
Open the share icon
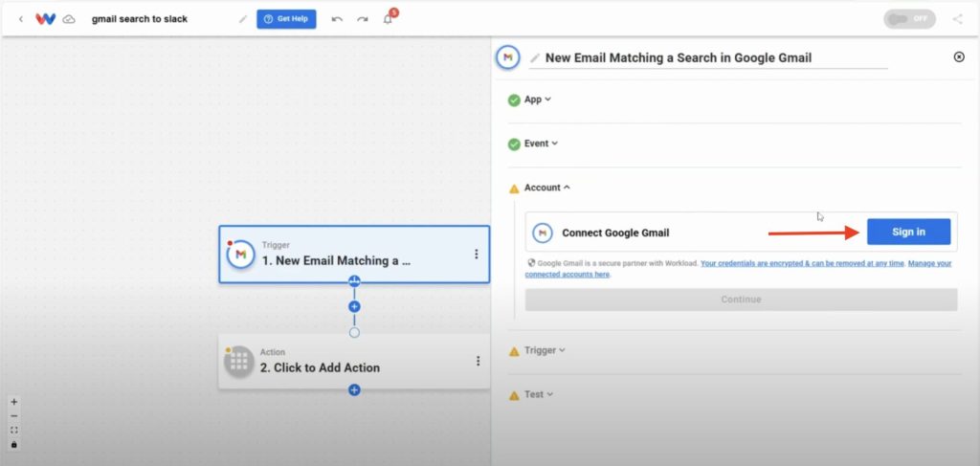957,19
